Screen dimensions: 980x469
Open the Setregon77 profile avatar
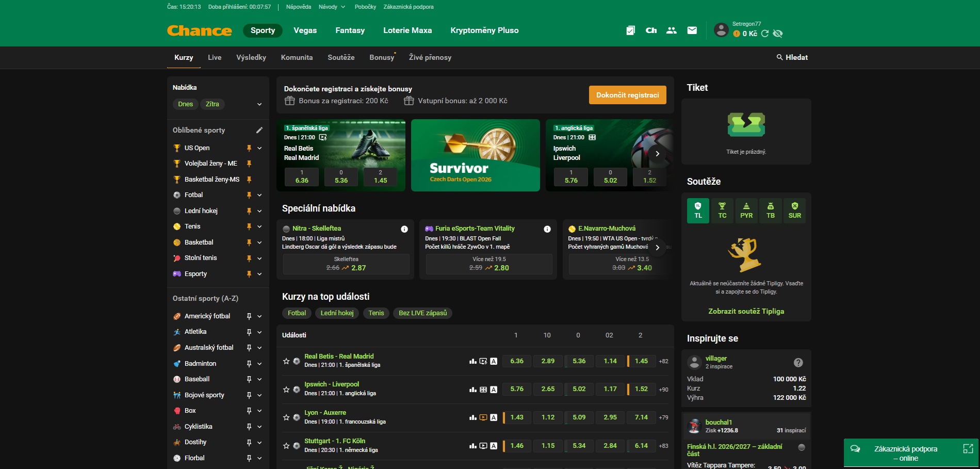click(x=721, y=29)
